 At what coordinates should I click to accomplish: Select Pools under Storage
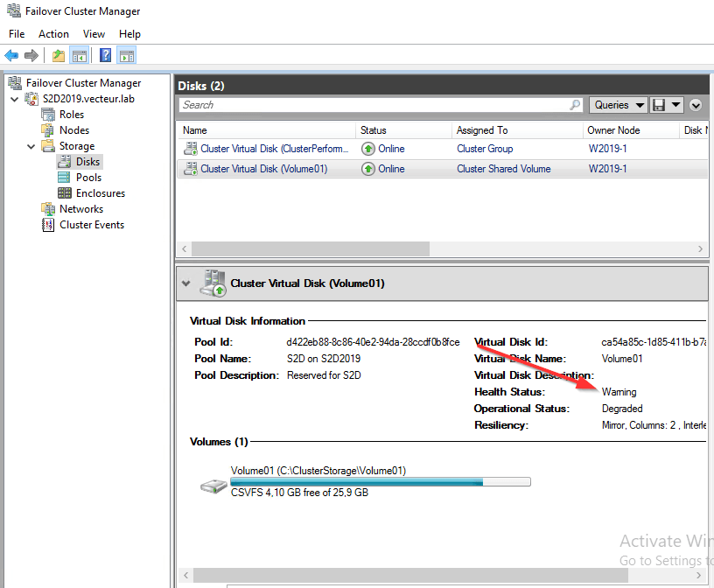(x=88, y=178)
